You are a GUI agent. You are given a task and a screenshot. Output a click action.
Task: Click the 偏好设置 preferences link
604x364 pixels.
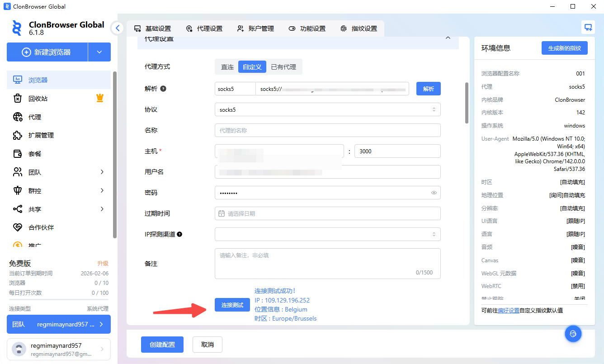click(x=508, y=311)
